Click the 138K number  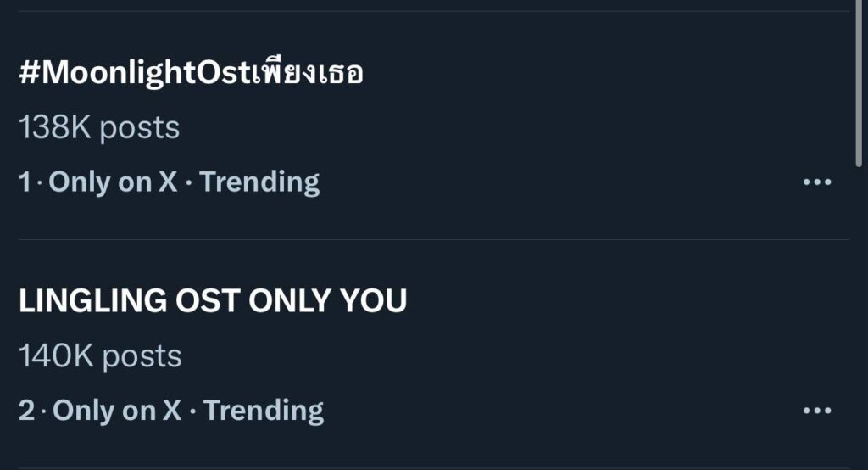[x=55, y=128]
